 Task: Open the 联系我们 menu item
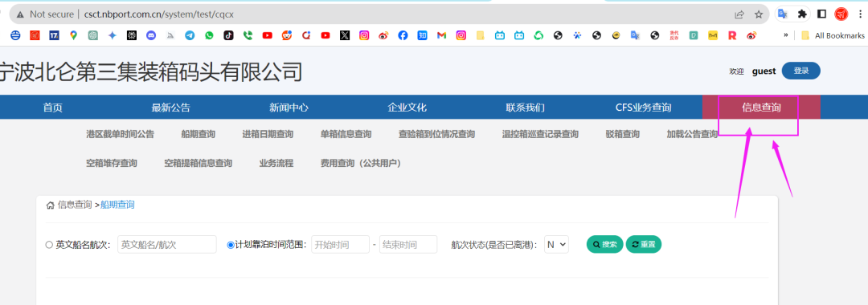[526, 108]
